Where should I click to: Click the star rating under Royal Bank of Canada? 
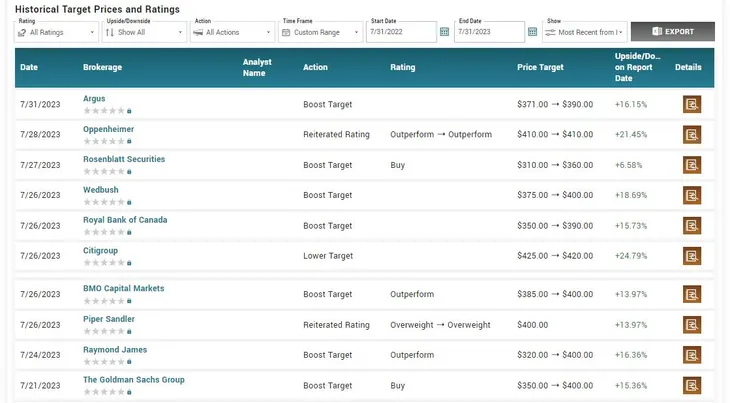click(104, 232)
